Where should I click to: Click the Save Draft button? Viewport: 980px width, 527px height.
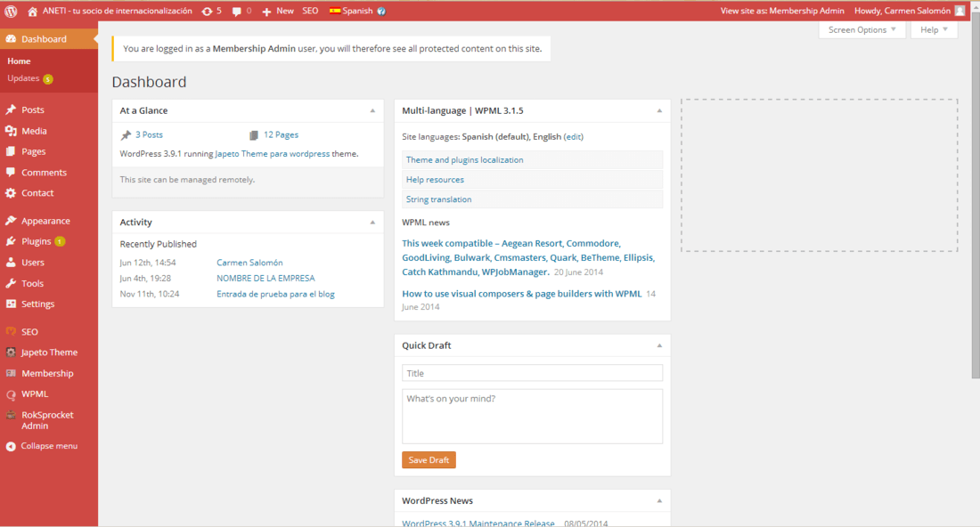point(429,460)
